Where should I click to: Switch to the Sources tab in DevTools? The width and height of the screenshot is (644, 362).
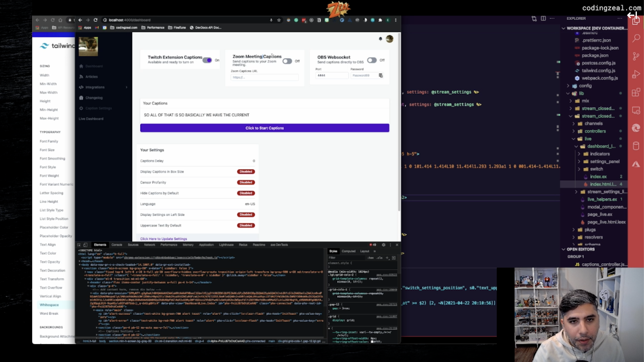click(133, 245)
